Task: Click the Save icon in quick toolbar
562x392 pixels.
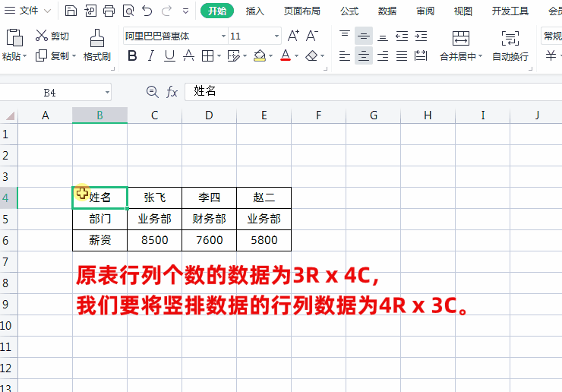Action: 71,11
